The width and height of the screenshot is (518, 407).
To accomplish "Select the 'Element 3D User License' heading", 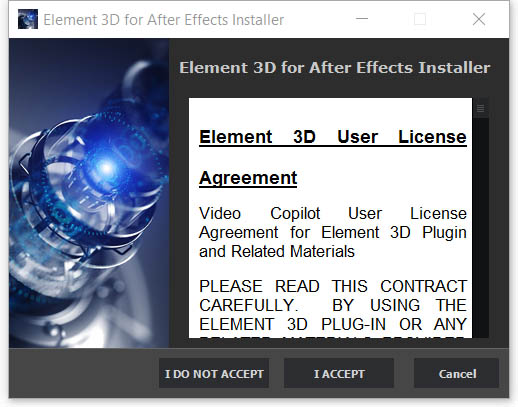I will [333, 137].
